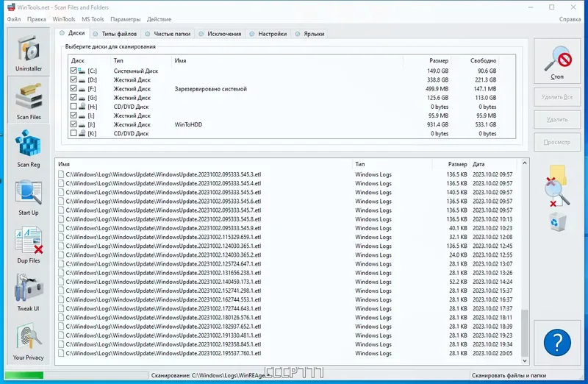Click the Свободно column header in disk list
The width and height of the screenshot is (588, 384).
[475, 60]
